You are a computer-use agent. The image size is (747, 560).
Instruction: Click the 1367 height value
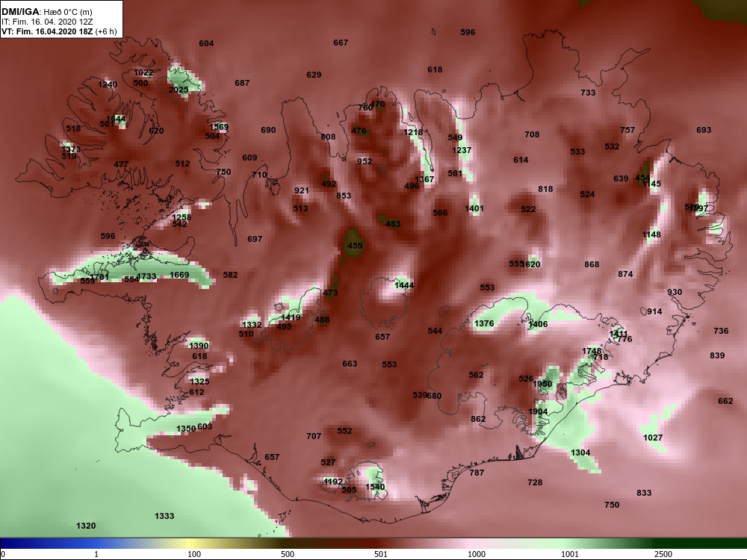(424, 179)
